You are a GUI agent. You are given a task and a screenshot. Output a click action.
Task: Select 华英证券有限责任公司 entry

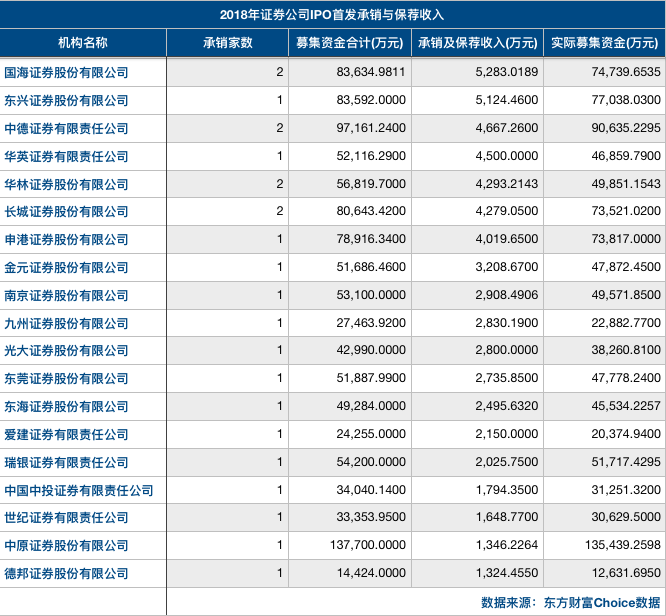pyautogui.click(x=66, y=157)
